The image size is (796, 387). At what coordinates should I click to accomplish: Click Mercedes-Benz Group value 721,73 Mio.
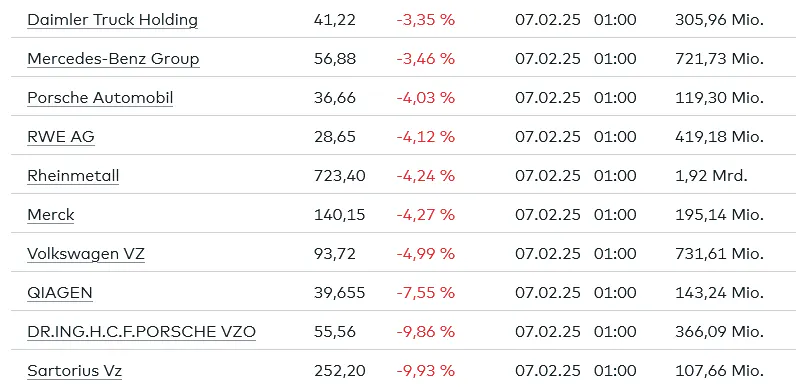click(x=719, y=59)
